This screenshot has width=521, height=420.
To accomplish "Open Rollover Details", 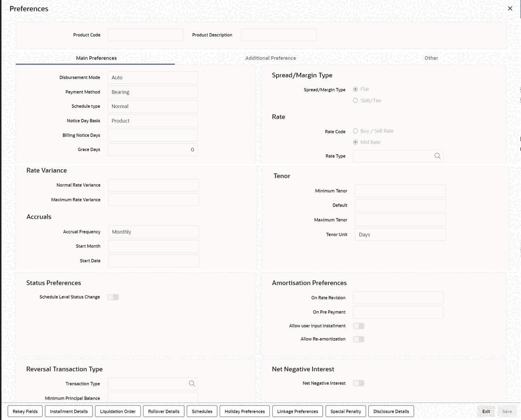I will pos(164,411).
